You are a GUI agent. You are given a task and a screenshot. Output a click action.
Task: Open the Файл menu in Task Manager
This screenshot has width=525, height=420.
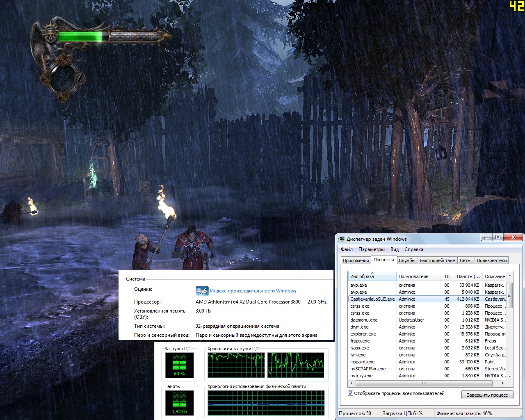point(347,249)
